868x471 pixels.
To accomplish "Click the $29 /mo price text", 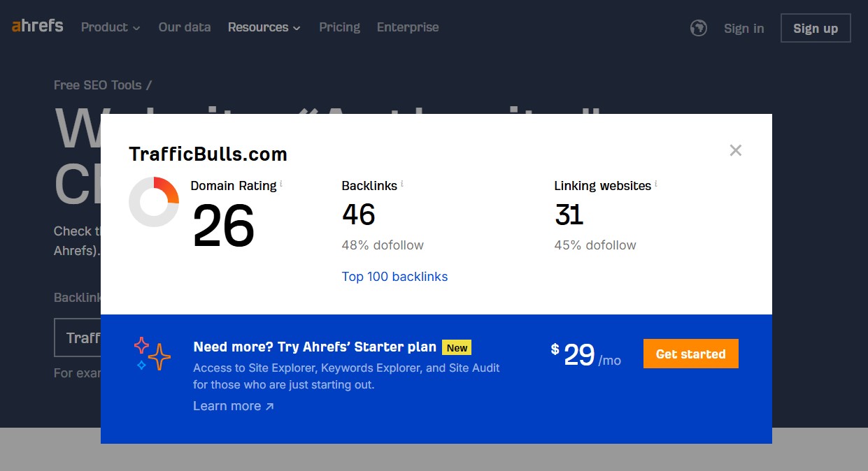I will (586, 355).
